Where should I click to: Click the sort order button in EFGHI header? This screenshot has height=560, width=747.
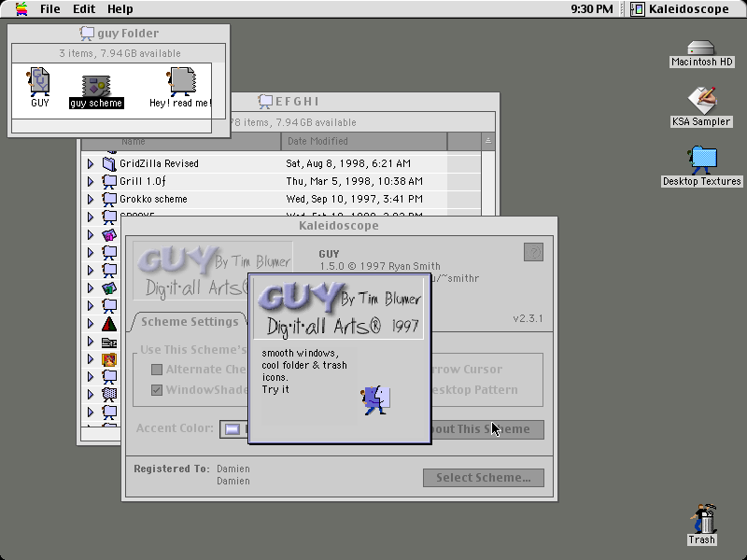pos(487,141)
